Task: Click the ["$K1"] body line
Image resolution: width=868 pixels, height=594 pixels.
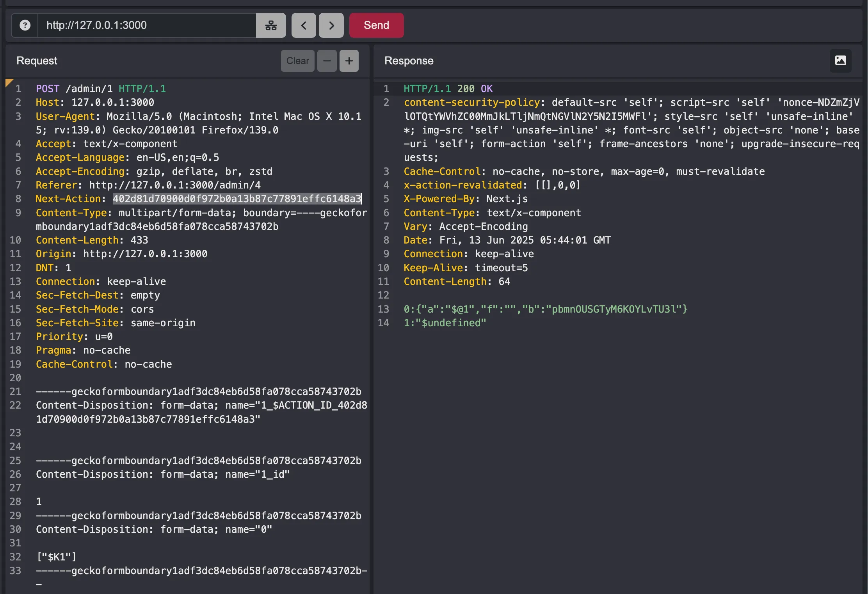Action: pos(56,557)
